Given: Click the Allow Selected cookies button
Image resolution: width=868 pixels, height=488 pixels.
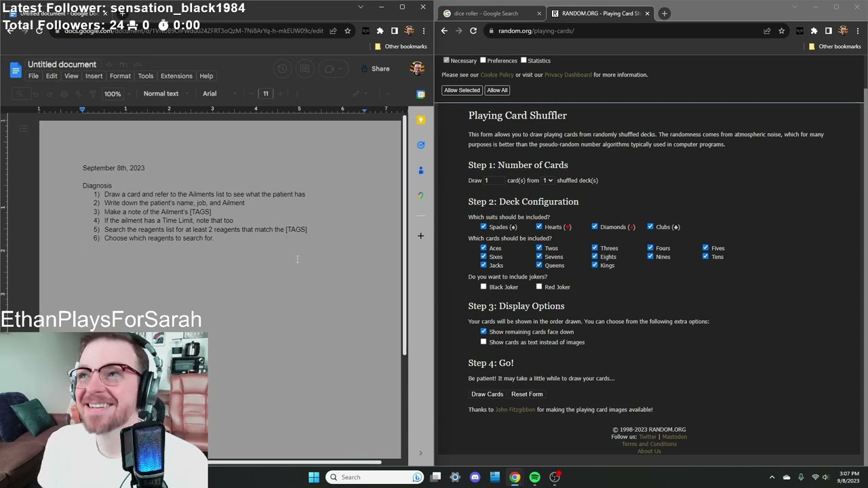Looking at the screenshot, I should pos(462,90).
